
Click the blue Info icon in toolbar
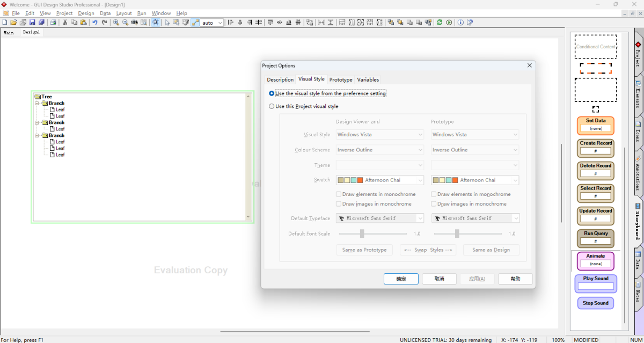pos(460,23)
